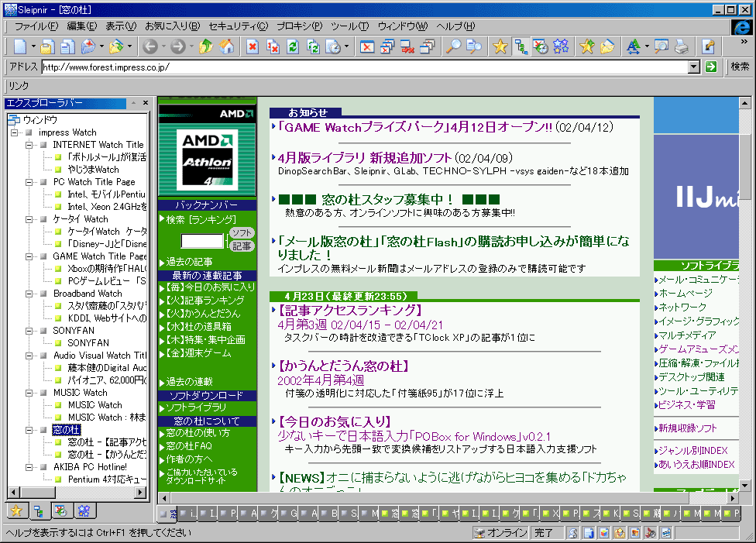756x543 pixels.
Task: Click the close-current-window icon with red X
Action: 367,47
